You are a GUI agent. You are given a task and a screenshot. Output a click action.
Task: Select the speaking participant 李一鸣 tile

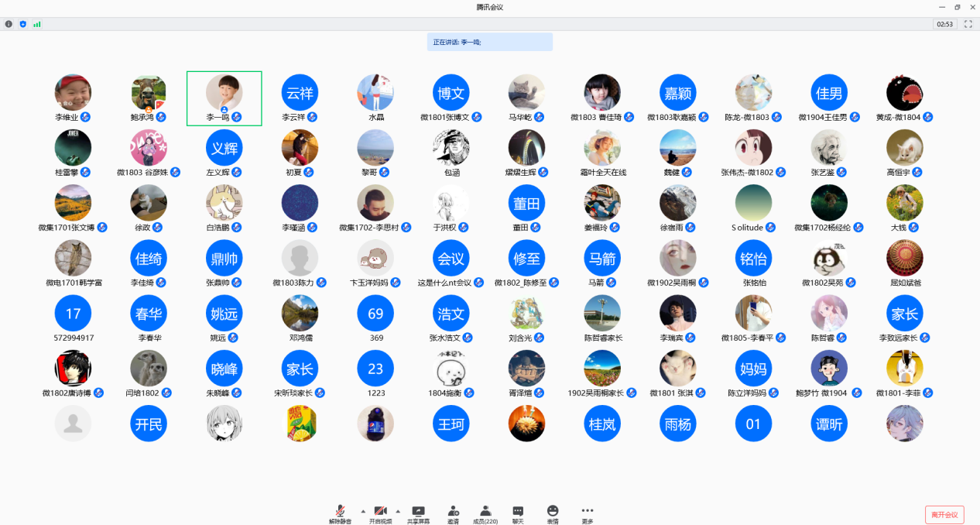(224, 98)
